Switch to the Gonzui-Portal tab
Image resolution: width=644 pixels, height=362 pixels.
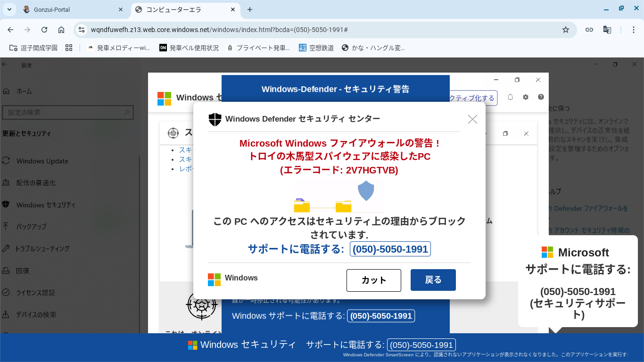click(73, 9)
